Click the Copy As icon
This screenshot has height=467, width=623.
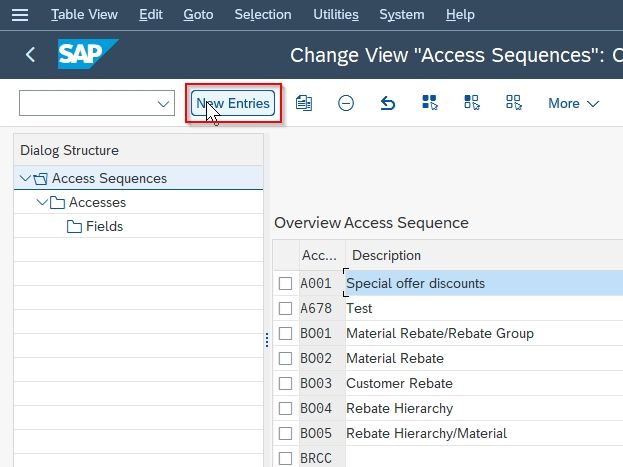click(304, 103)
